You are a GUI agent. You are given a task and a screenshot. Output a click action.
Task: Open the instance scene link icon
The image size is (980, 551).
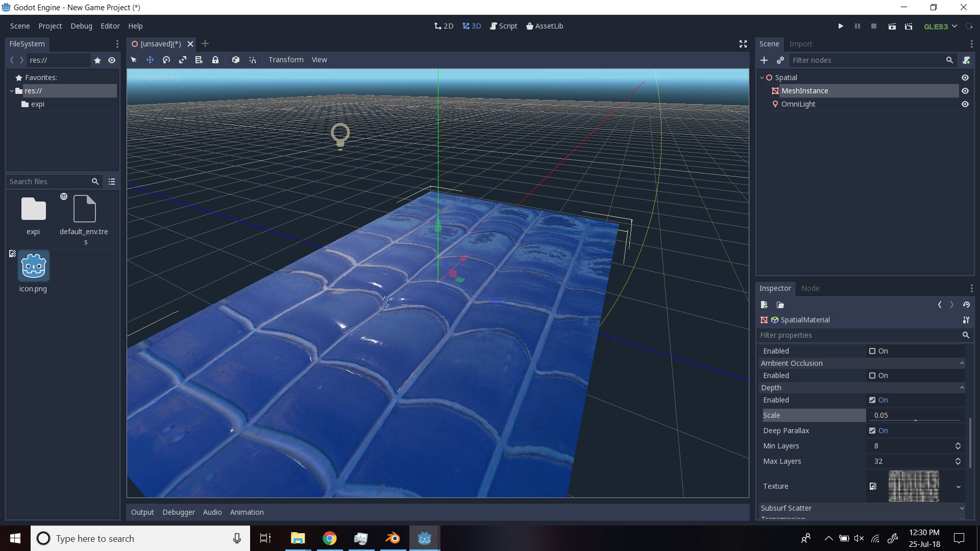[x=780, y=60]
